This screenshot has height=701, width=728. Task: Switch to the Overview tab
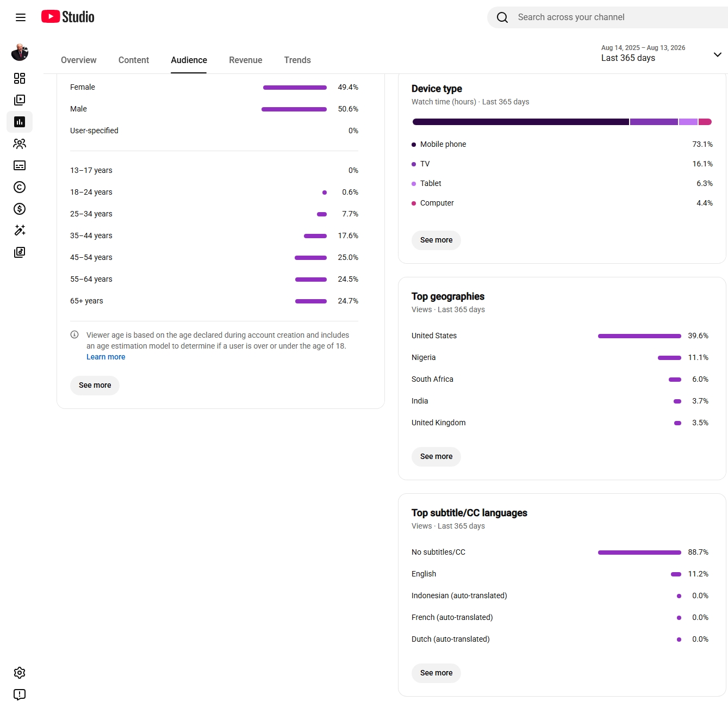click(x=79, y=60)
